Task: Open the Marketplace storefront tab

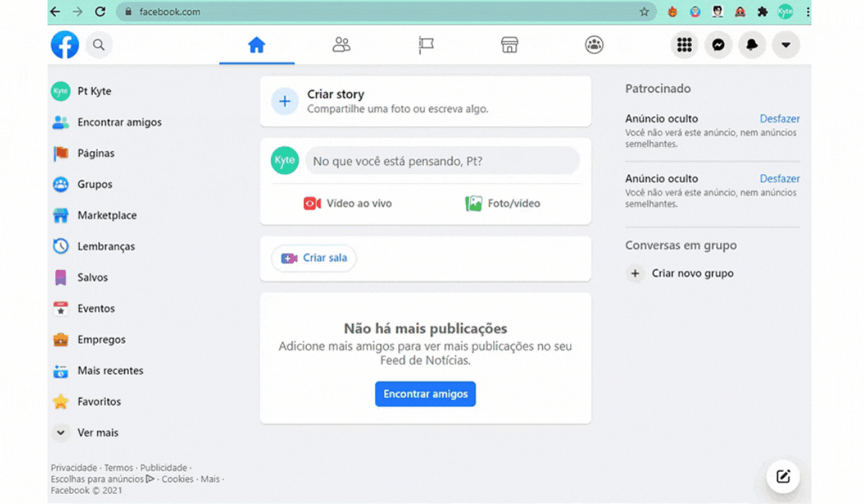Action: click(510, 45)
